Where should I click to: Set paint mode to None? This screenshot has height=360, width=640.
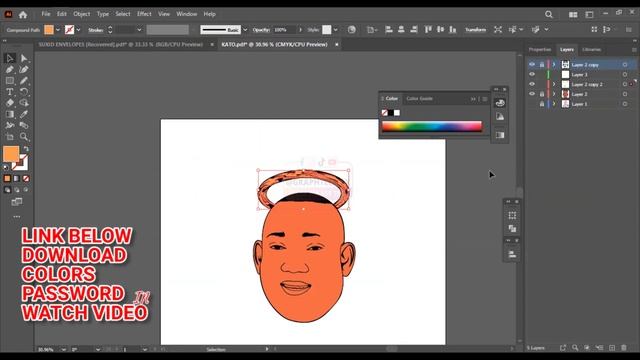click(x=26, y=178)
